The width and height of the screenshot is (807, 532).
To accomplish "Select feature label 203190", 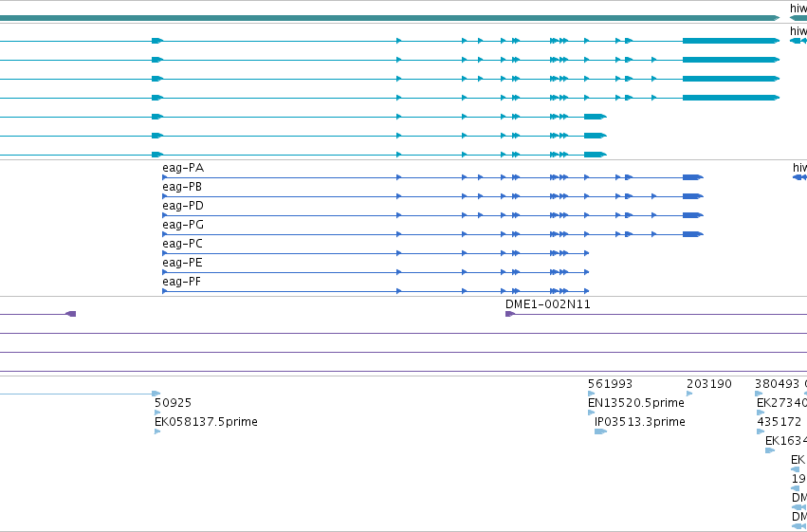I will (708, 384).
